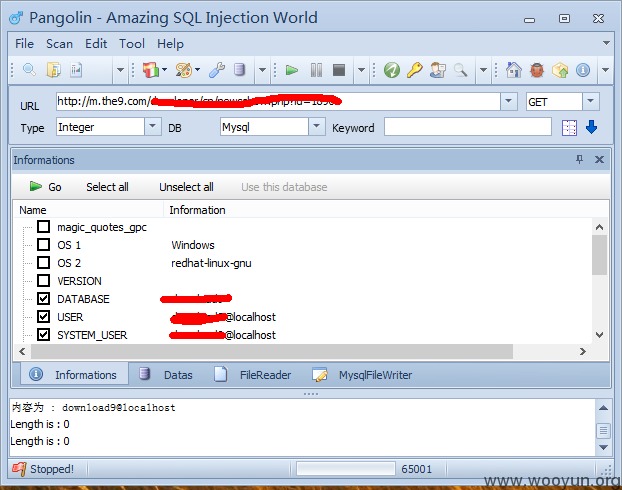This screenshot has height=490, width=622.
Task: Uncheck the SYSTEM_USER checkbox
Action: click(x=44, y=334)
